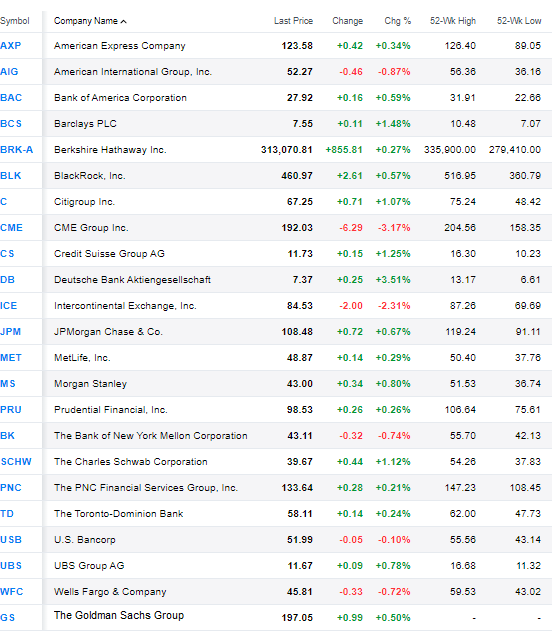The width and height of the screenshot is (552, 639).
Task: Open the UBS ticker link
Action: point(11,566)
